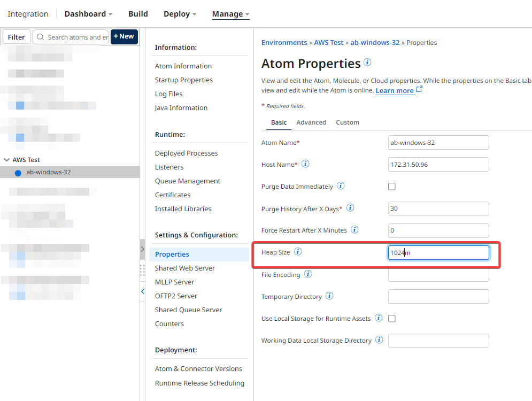532x401 pixels.
Task: Click info icon next to Atom Properties heading
Action: coord(367,62)
